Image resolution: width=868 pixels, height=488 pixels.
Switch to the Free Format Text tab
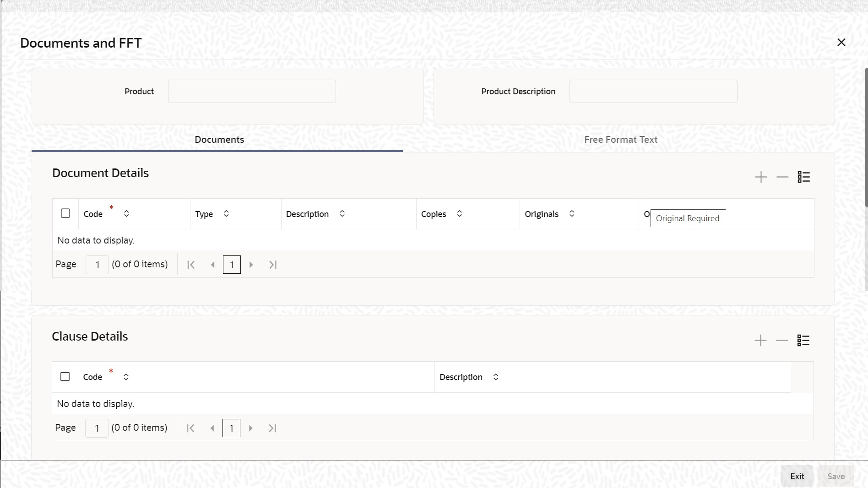pos(621,140)
